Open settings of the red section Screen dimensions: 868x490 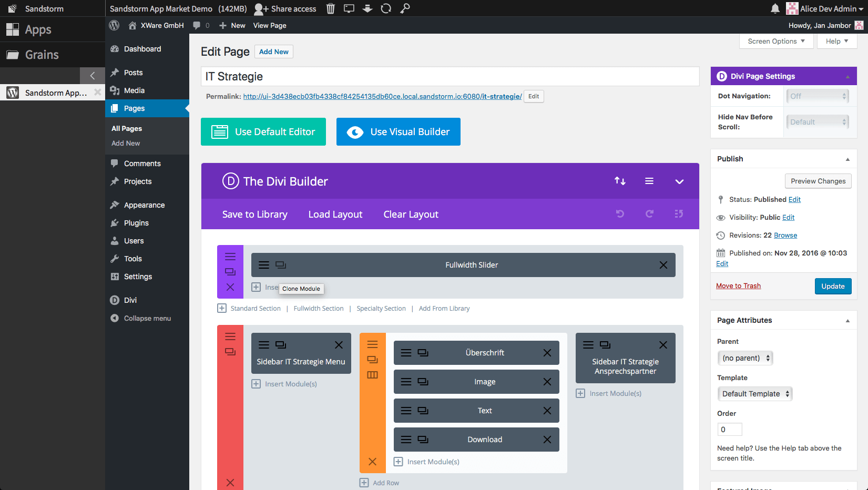(230, 336)
